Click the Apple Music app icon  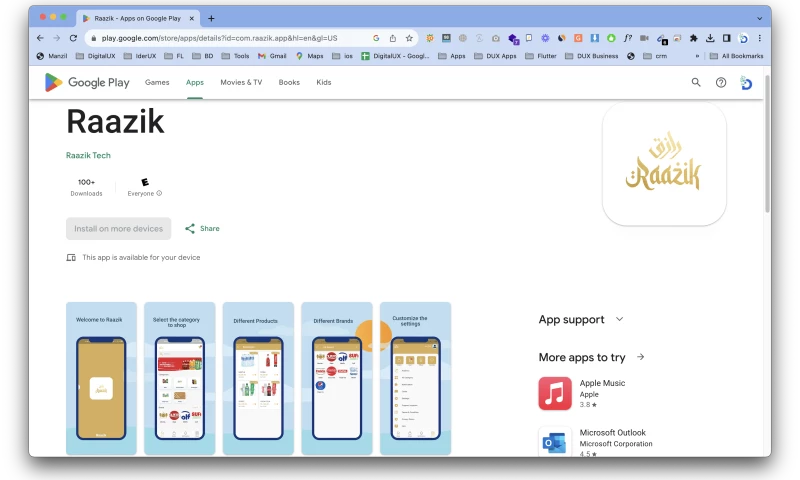tap(555, 393)
